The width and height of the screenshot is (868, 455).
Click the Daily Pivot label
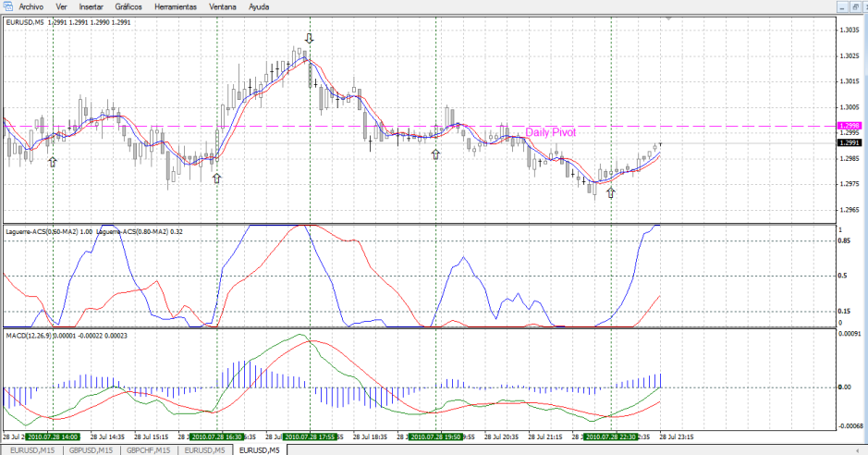[550, 132]
